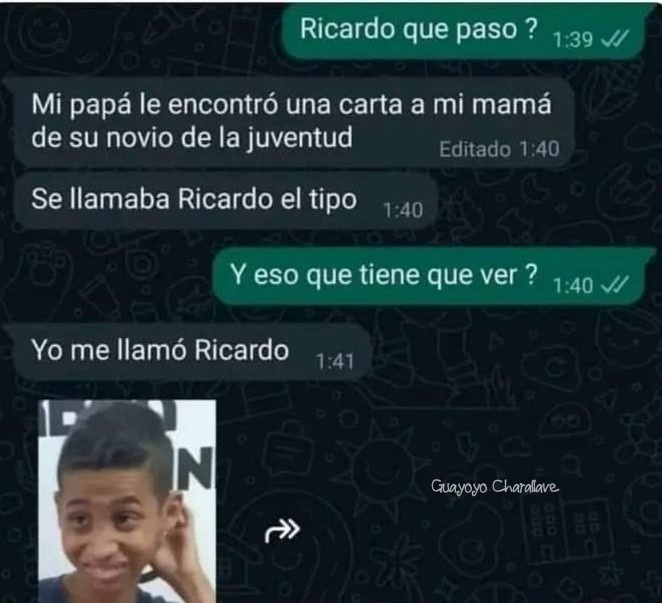
Task: Tap the forward arrow icon beside the sticker
Action: (x=282, y=530)
